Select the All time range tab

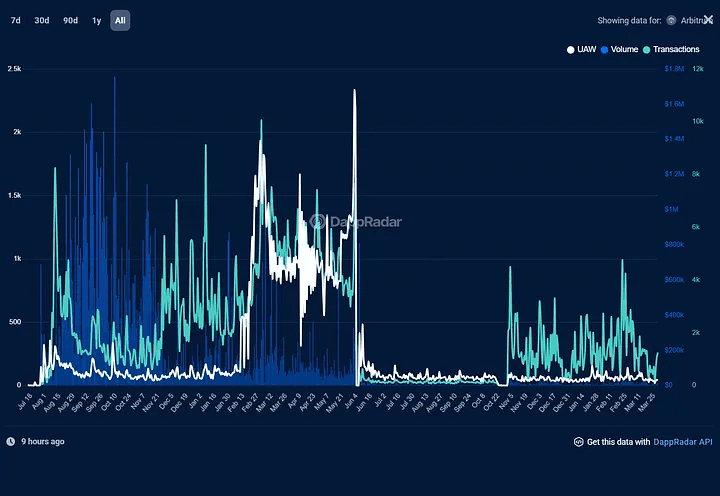click(120, 21)
